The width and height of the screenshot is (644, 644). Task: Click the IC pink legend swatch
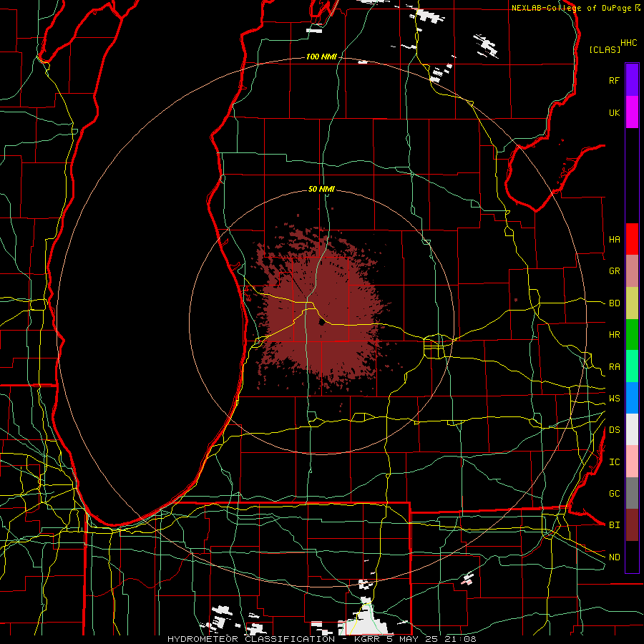tap(632, 462)
